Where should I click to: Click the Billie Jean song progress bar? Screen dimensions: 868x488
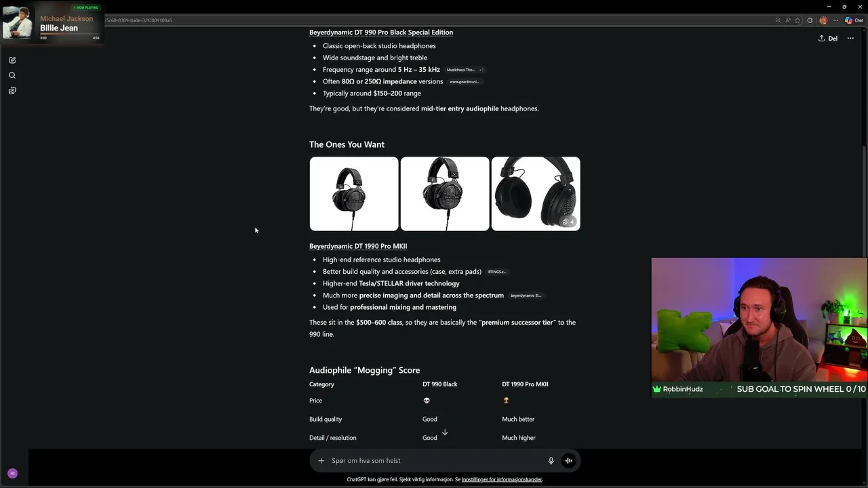[x=70, y=34]
